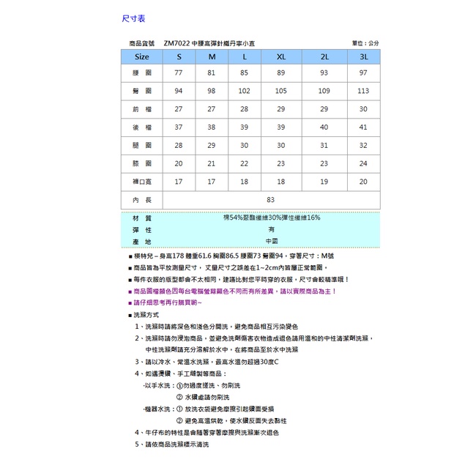Click the XL size column header
Screen dimensions: 476x476
tap(280, 56)
